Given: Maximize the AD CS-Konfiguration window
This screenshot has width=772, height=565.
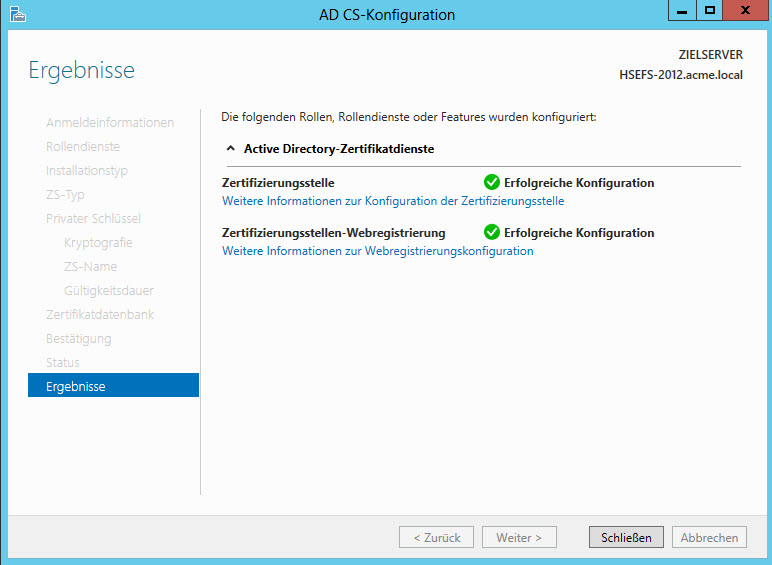Looking at the screenshot, I should 709,11.
